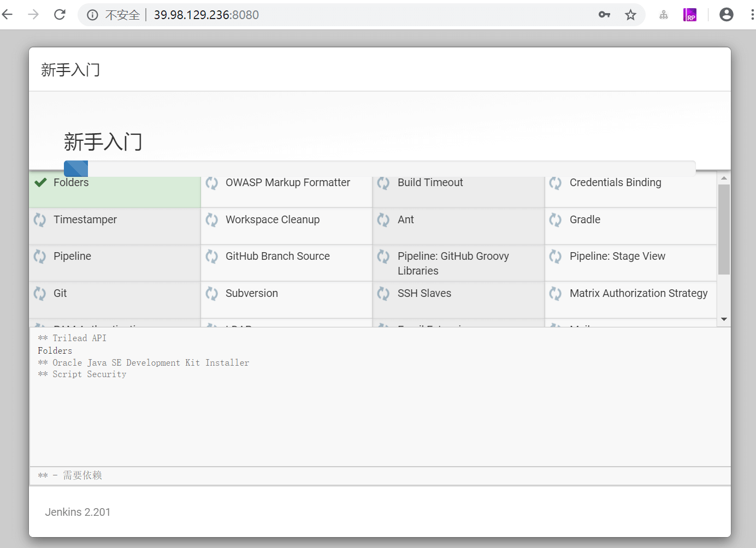Viewport: 756px width, 548px height.
Task: Click the saved password key icon
Action: coord(604,15)
